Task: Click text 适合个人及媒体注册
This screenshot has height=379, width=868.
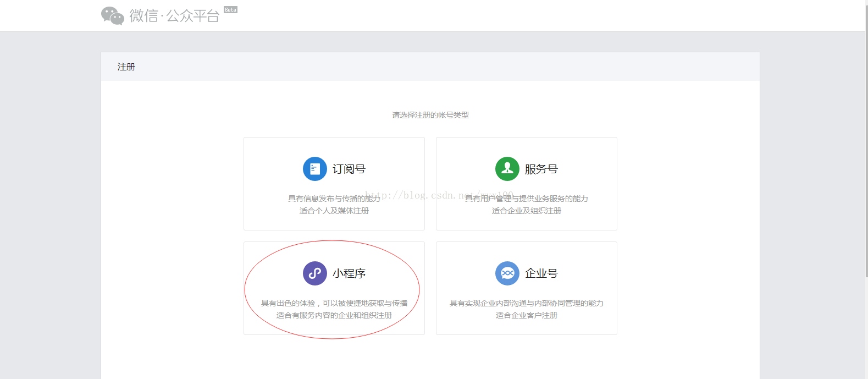Action: (334, 211)
